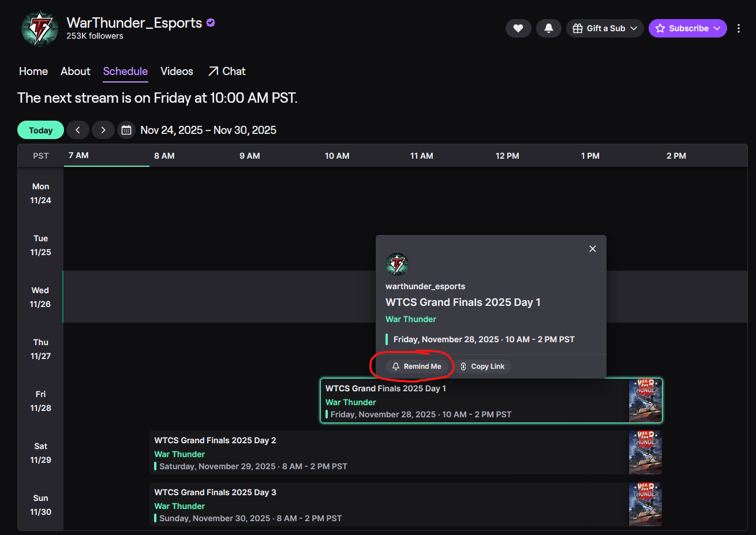756x535 pixels.
Task: Close the event details popup
Action: click(x=593, y=249)
